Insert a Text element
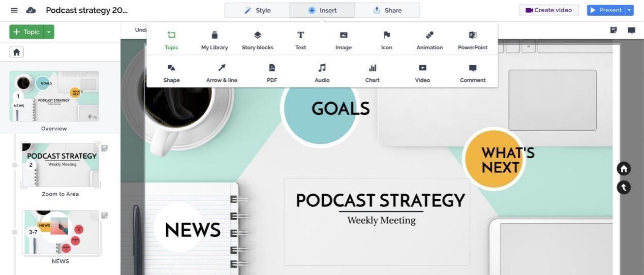The image size is (644, 275). coord(300,41)
